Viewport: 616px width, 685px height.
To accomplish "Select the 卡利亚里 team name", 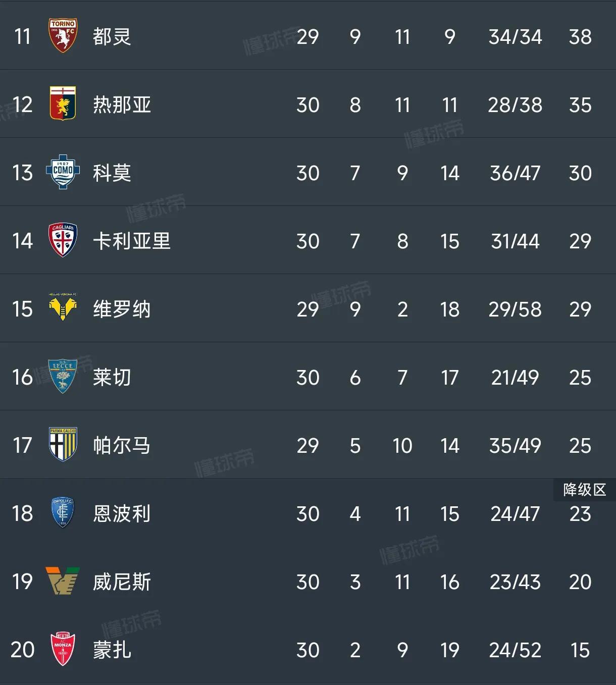I will pyautogui.click(x=131, y=241).
